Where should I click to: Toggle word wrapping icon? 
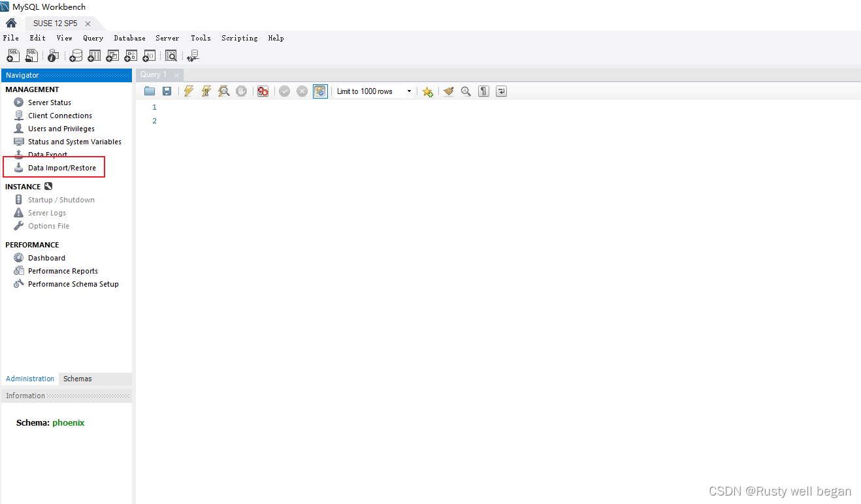[x=501, y=91]
